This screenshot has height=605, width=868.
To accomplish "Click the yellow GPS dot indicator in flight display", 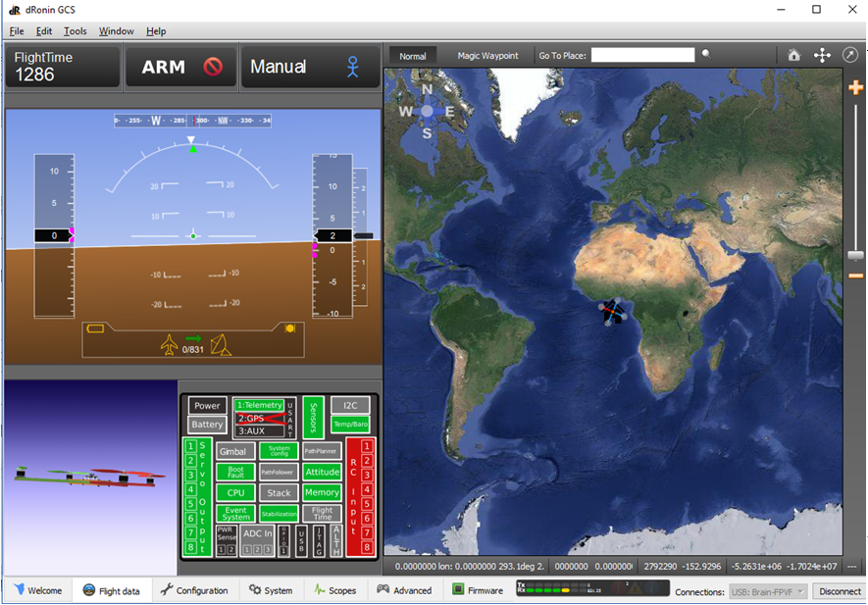I will pyautogui.click(x=289, y=328).
